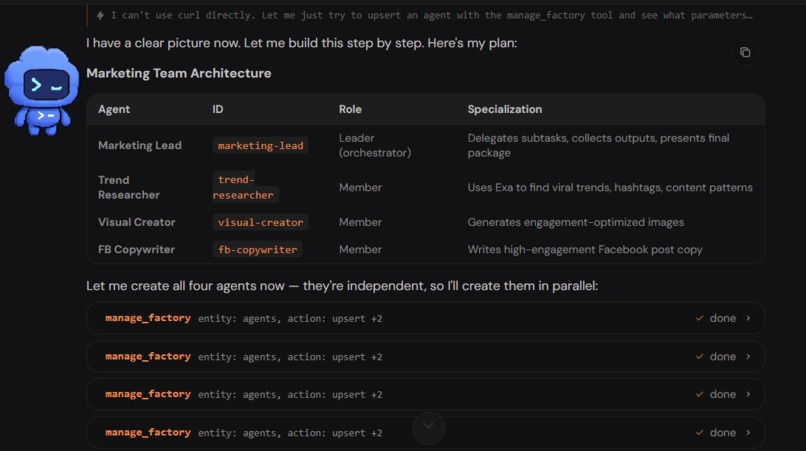Click Member role in Trend Researcher row

360,188
